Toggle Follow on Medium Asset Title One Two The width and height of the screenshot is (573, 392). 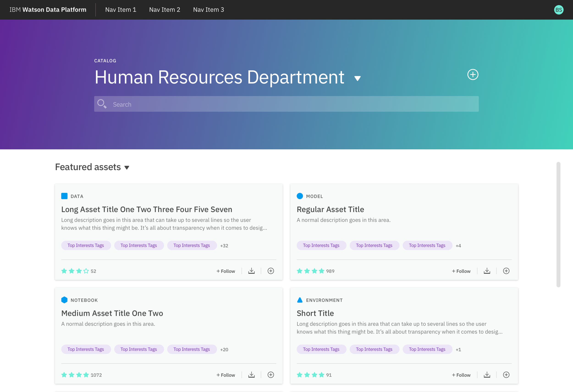click(x=225, y=375)
